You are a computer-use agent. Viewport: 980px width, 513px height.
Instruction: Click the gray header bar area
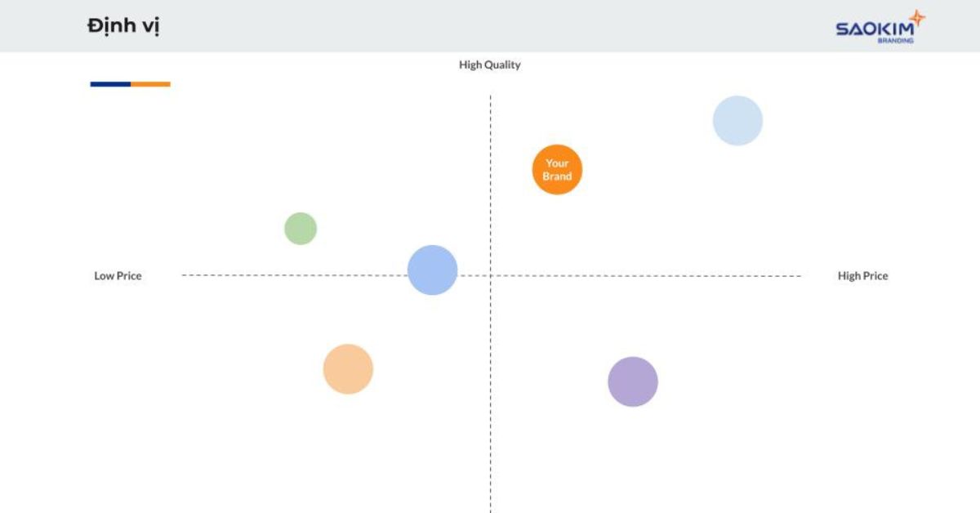[490, 26]
